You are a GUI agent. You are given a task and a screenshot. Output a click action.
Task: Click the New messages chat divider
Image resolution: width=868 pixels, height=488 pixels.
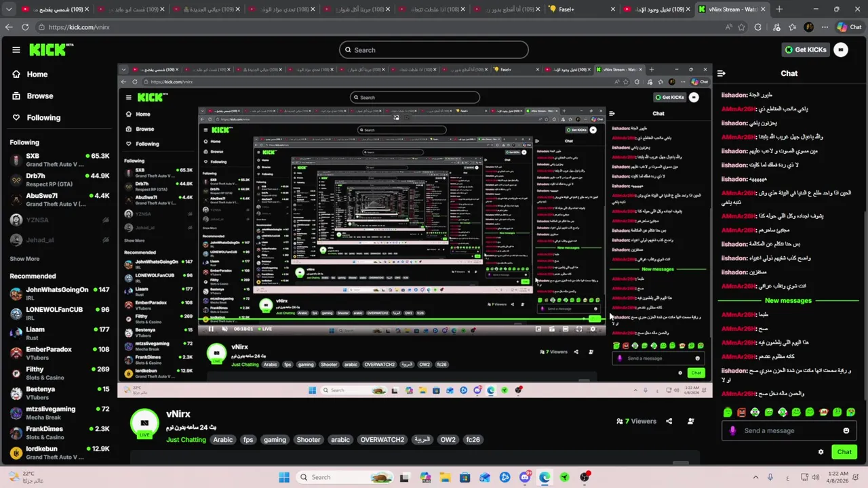pos(788,300)
